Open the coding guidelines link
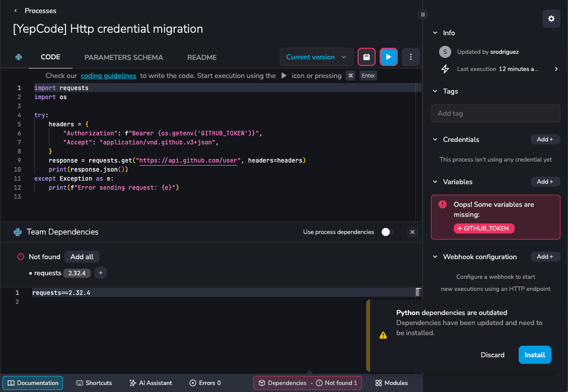 [108, 75]
